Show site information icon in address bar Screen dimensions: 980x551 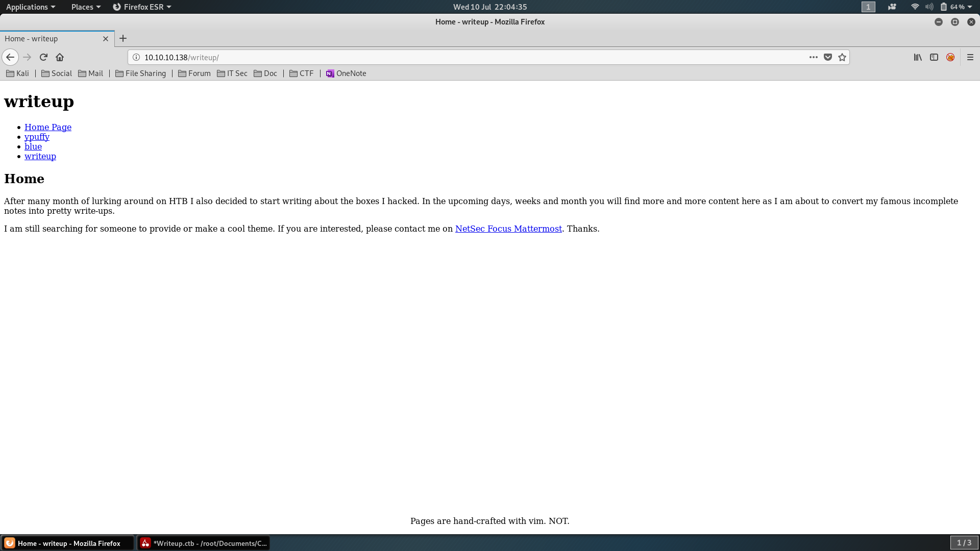(136, 57)
